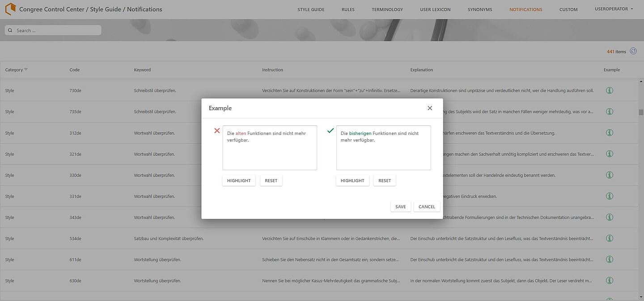Open example icon for row 534de
The image size is (644, 301).
point(609,238)
